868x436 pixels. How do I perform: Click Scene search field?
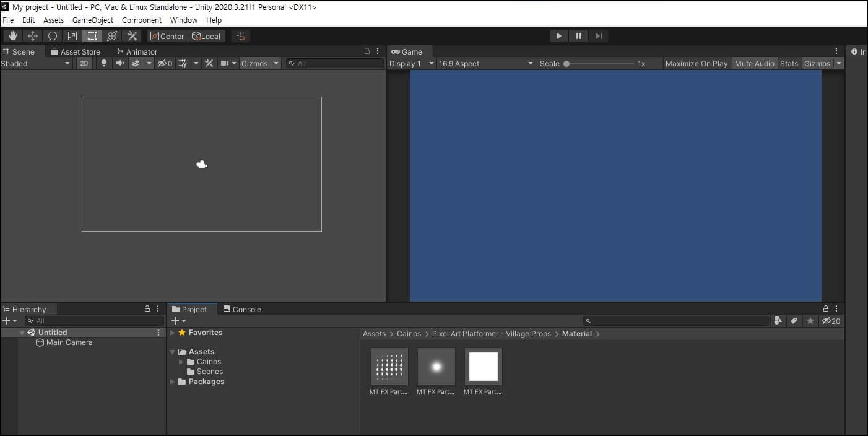tap(335, 63)
